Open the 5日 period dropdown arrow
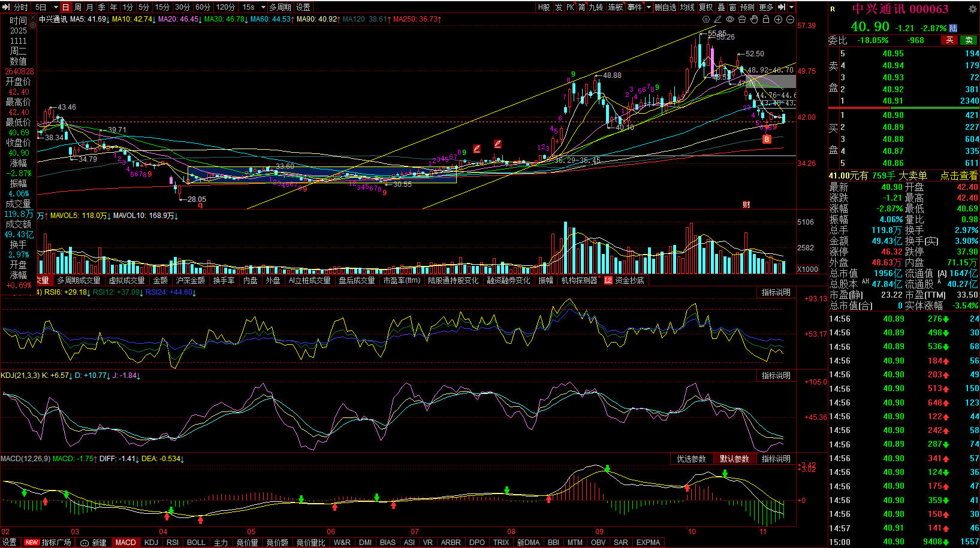Screen dimensions: 980x548 (x=56, y=7)
